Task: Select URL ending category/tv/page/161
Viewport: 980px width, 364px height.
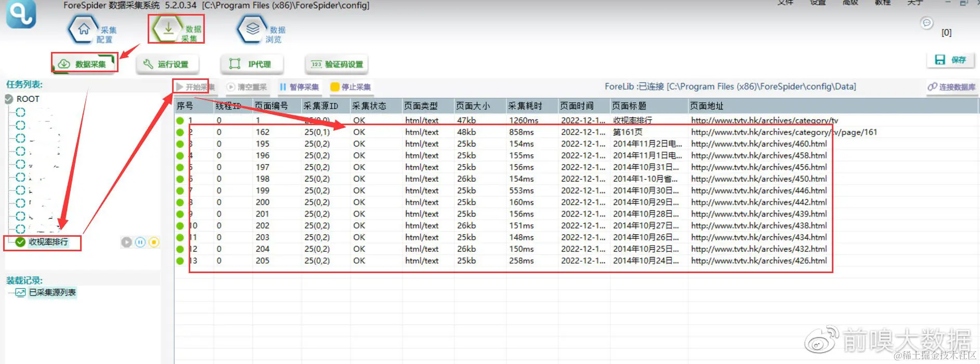Action: click(x=783, y=132)
